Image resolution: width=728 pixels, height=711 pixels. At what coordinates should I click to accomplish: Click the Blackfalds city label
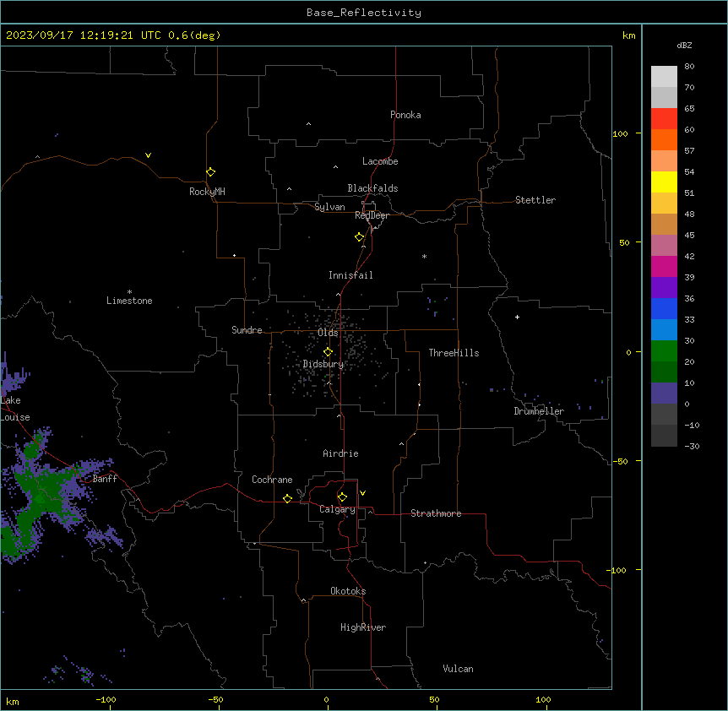tap(372, 188)
